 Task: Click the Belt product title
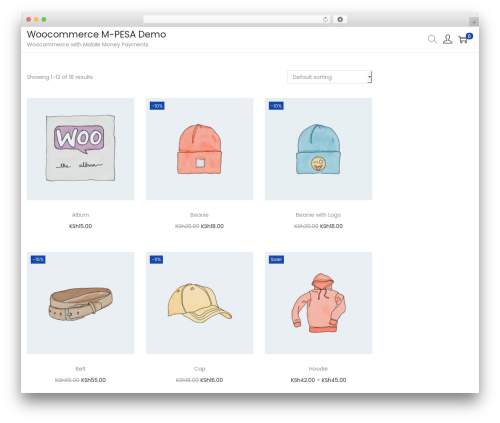(80, 369)
